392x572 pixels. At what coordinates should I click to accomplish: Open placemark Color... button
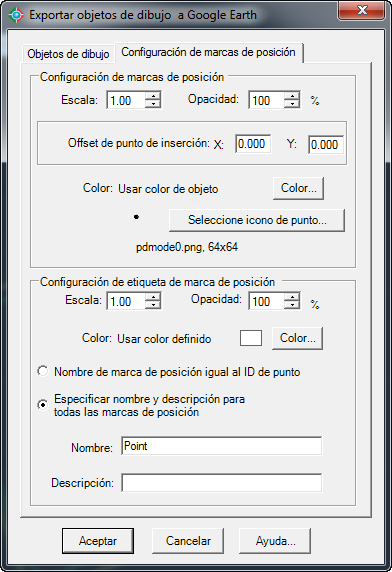pos(298,188)
